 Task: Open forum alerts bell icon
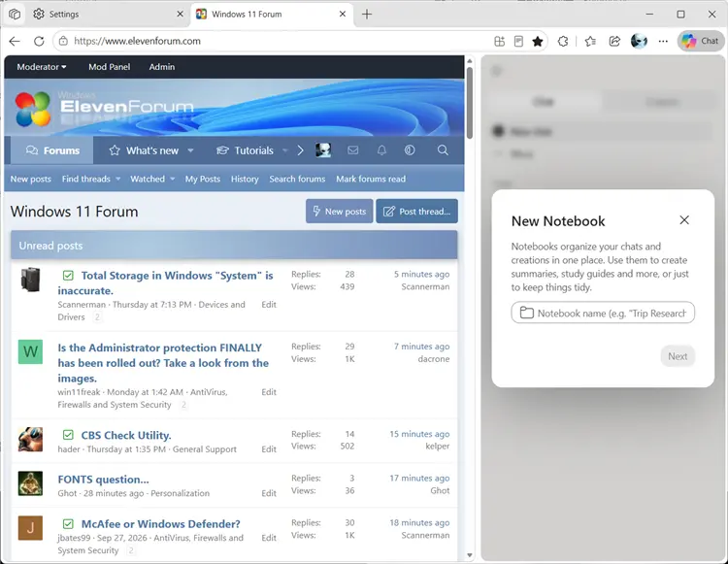(381, 149)
